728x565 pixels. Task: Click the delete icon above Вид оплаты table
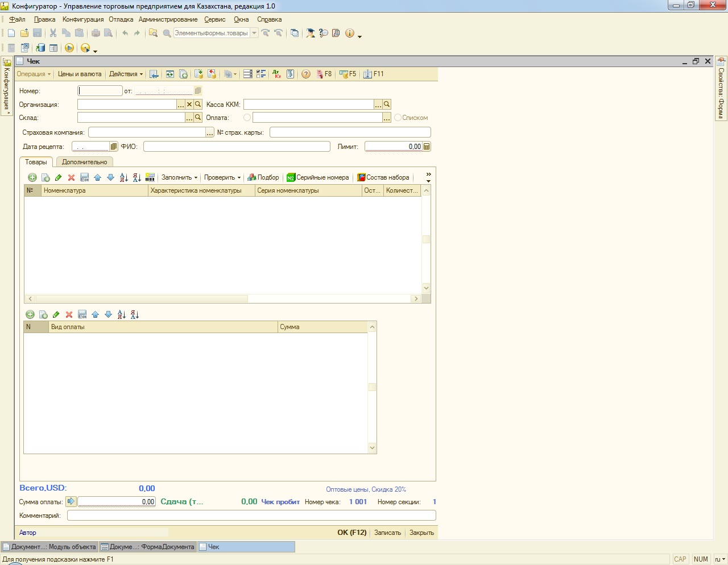click(x=69, y=314)
